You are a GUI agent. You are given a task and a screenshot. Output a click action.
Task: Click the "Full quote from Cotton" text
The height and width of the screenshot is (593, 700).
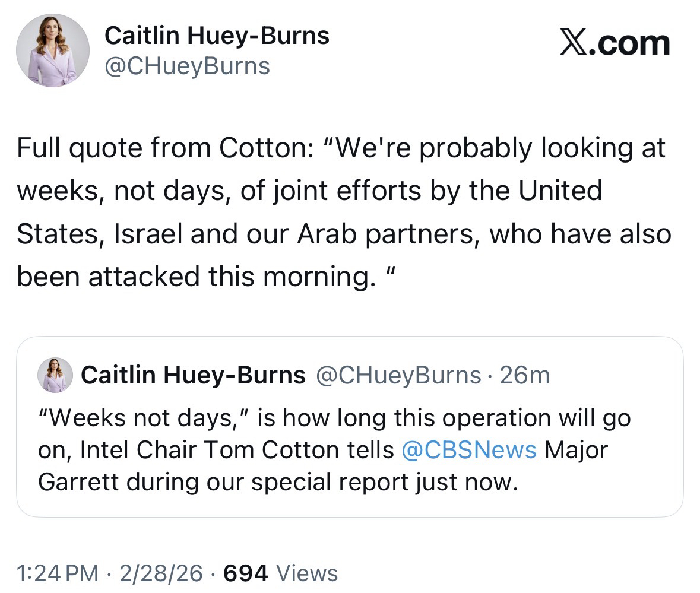click(x=161, y=148)
